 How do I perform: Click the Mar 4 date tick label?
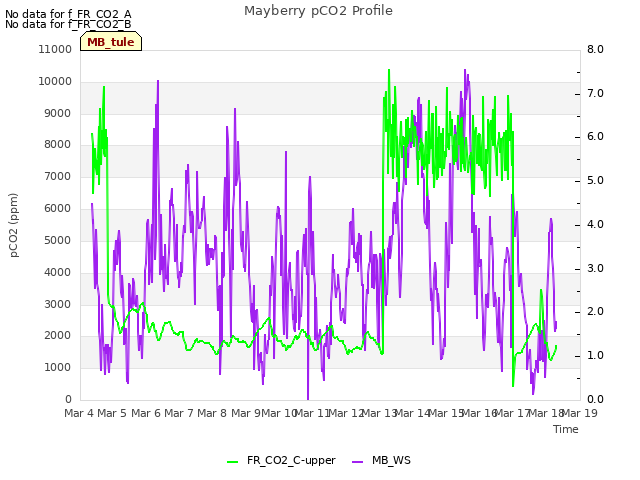tap(79, 413)
